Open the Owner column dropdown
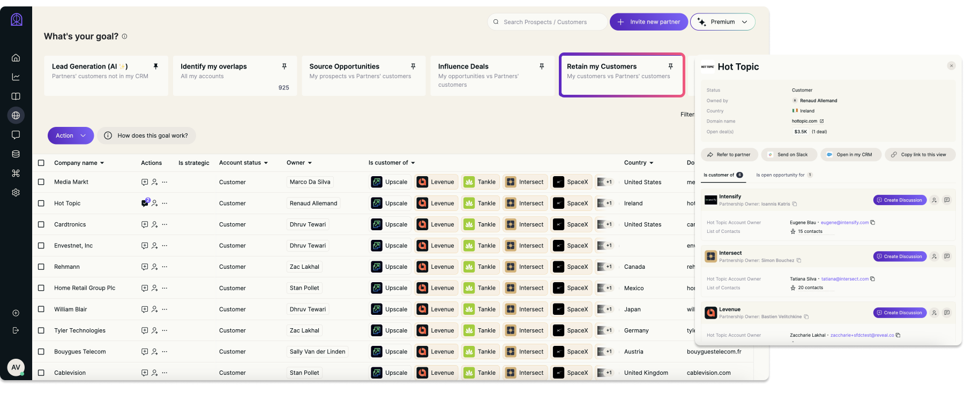 [x=299, y=163]
